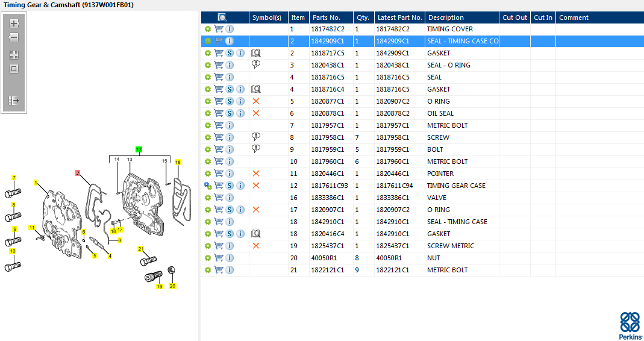644x341 pixels.
Task: Click orange X symbol on POINTER row
Action: (x=256, y=174)
